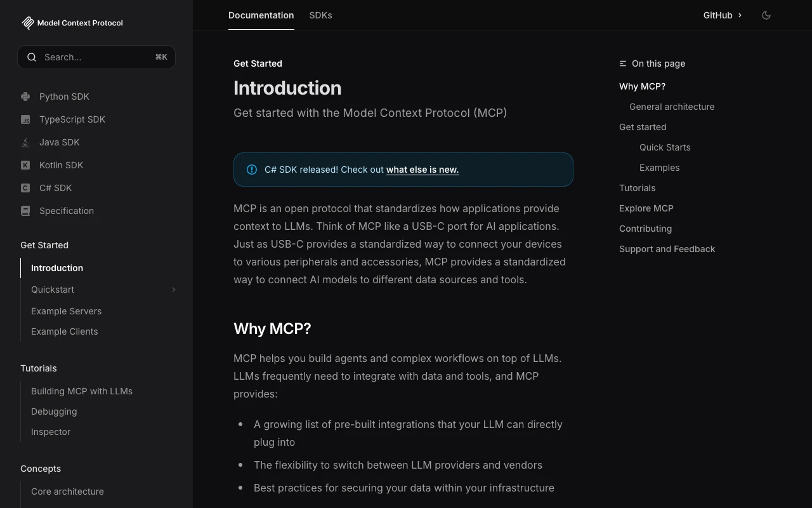Click the Python SDK icon in sidebar
812x508 pixels.
[25, 97]
